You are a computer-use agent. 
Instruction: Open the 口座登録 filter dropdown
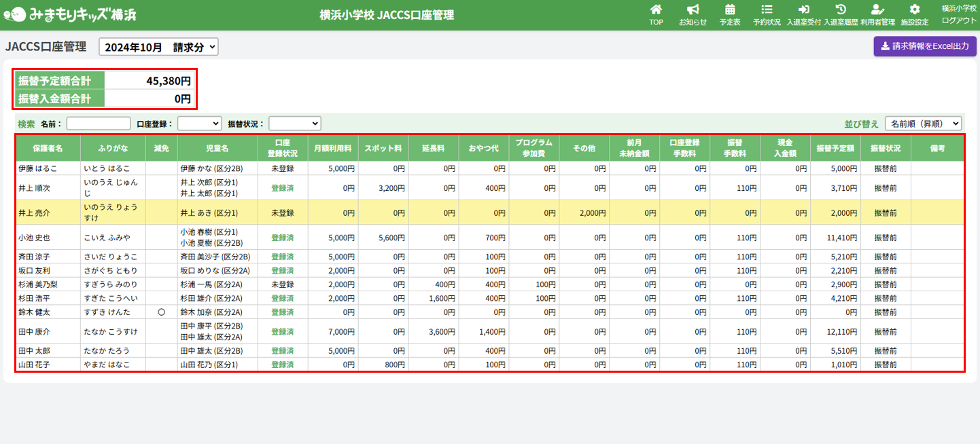[199, 124]
